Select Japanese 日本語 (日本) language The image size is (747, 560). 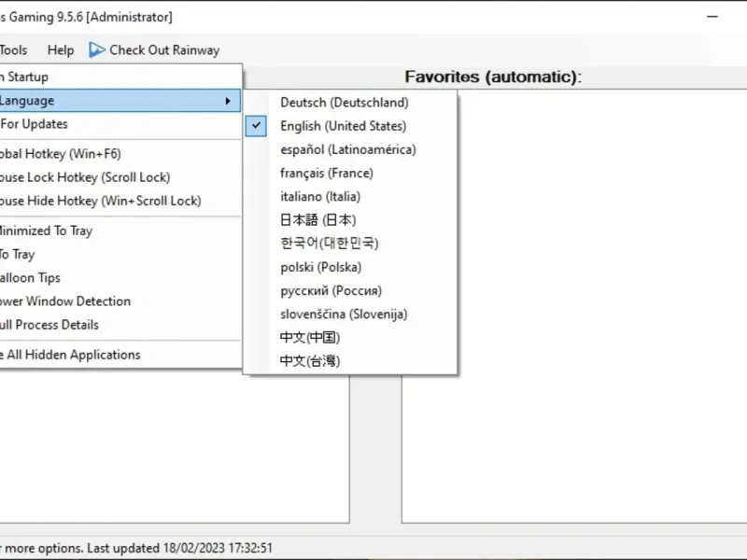click(351, 220)
